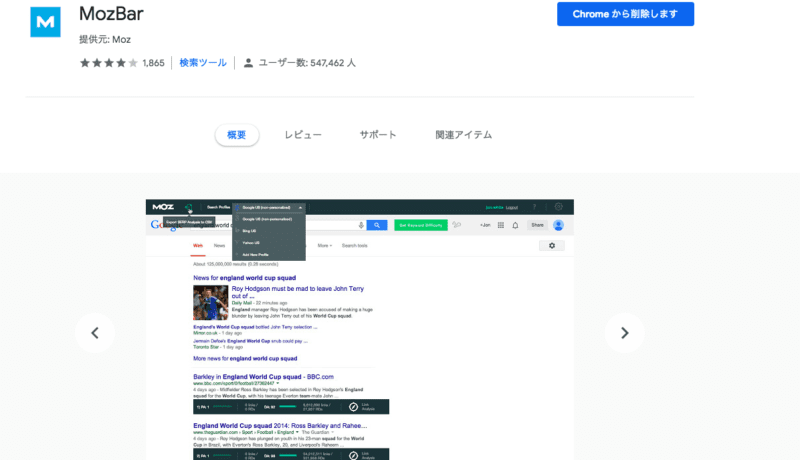Viewport: 800px width, 460px height.
Task: Select the 概要 tab
Action: pos(237,135)
